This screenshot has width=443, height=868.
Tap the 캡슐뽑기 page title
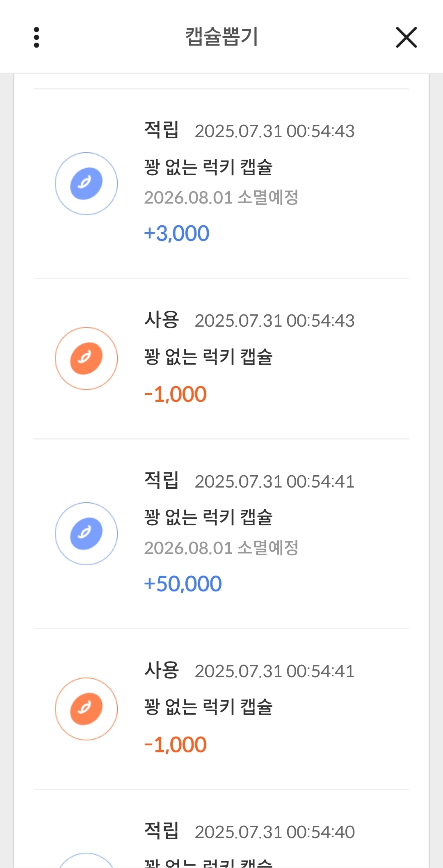point(221,37)
